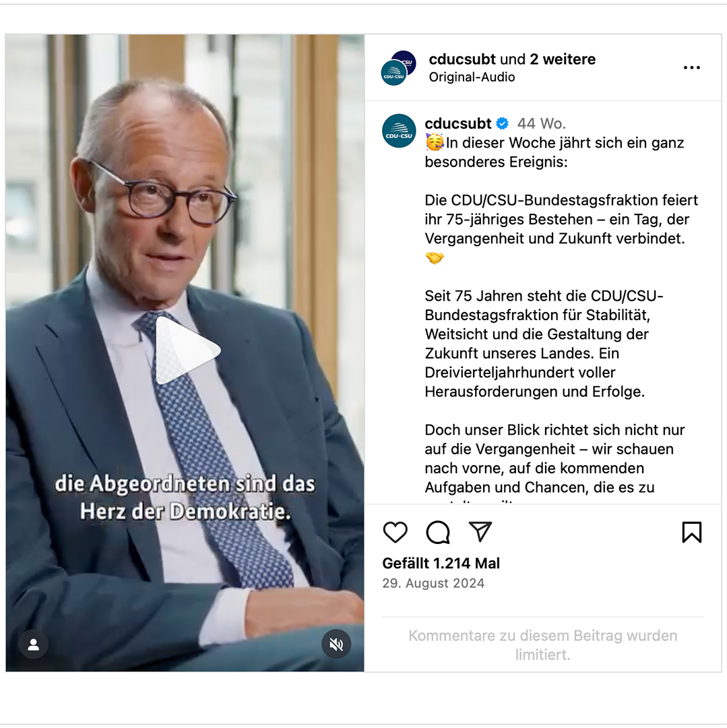
Task: Click the cducsubt avatar beside the caption
Action: 399,131
